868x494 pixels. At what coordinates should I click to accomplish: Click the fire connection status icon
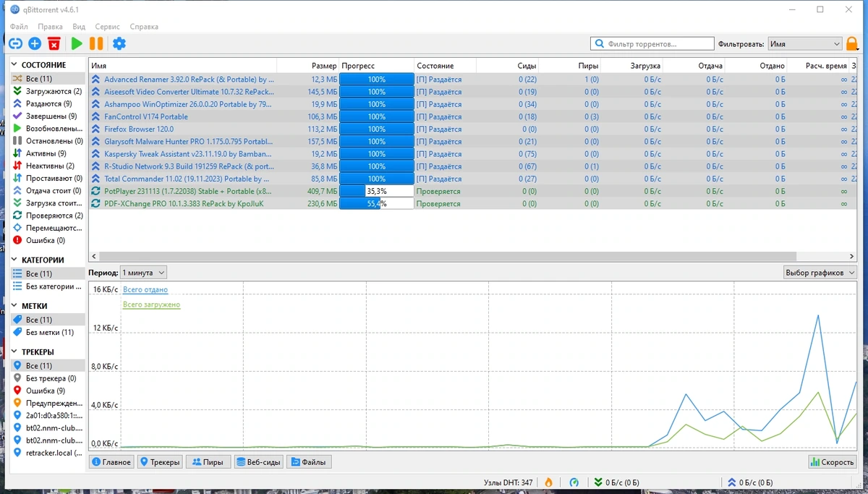tap(548, 482)
